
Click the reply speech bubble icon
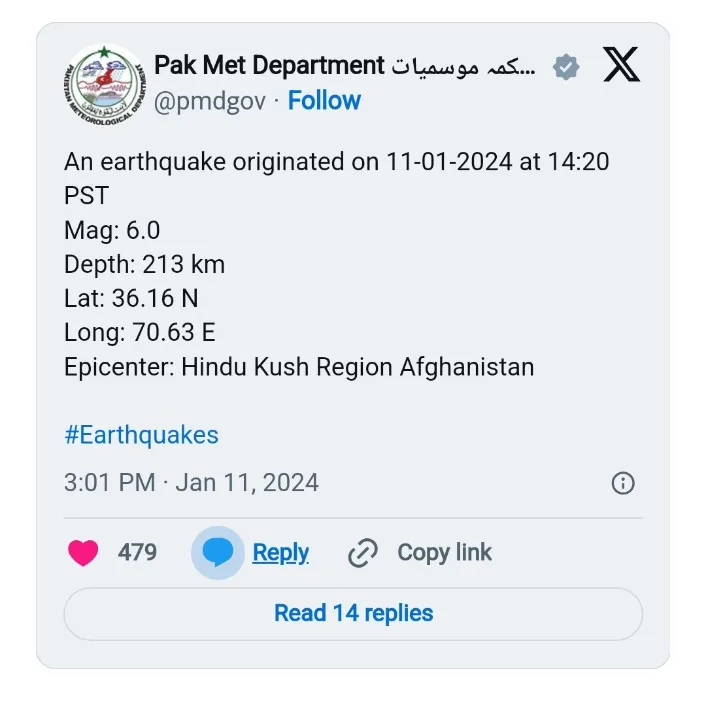click(x=217, y=553)
